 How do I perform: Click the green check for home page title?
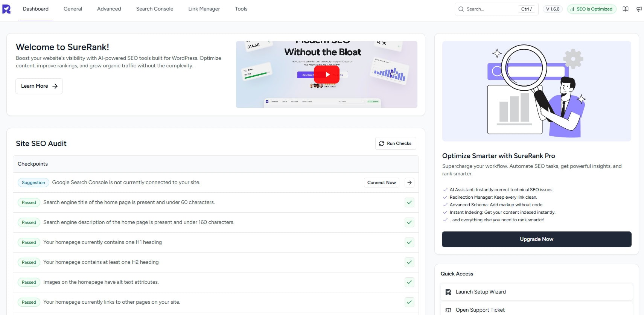click(x=410, y=202)
